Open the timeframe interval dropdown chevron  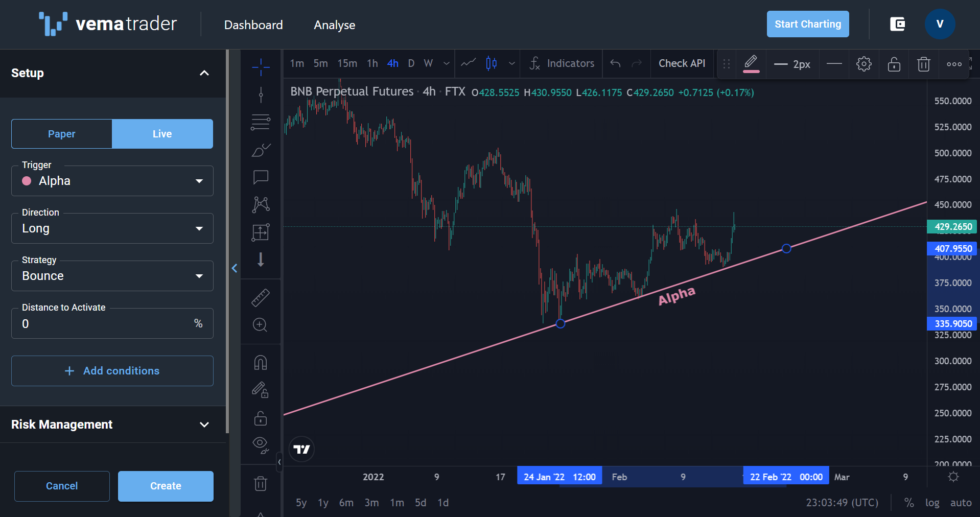click(x=446, y=63)
